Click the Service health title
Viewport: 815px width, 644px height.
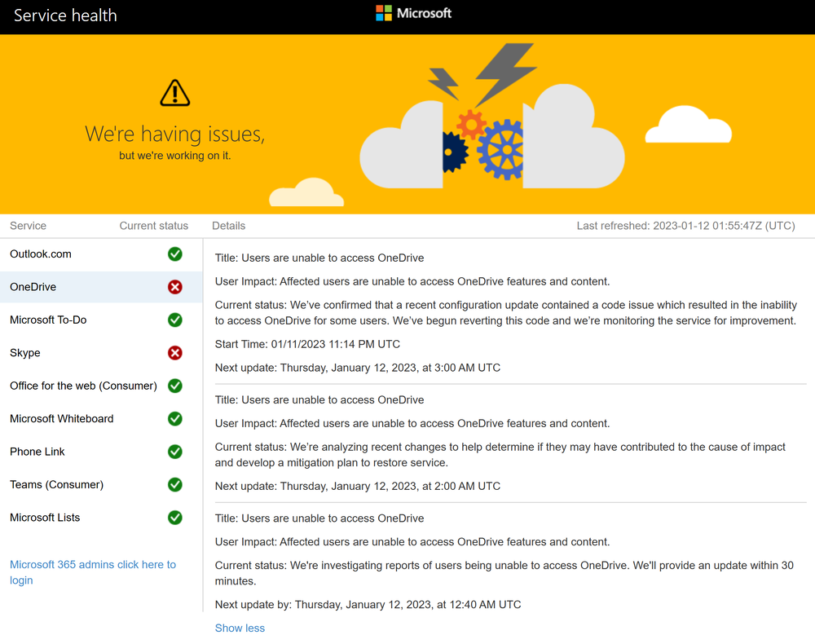pyautogui.click(x=65, y=15)
